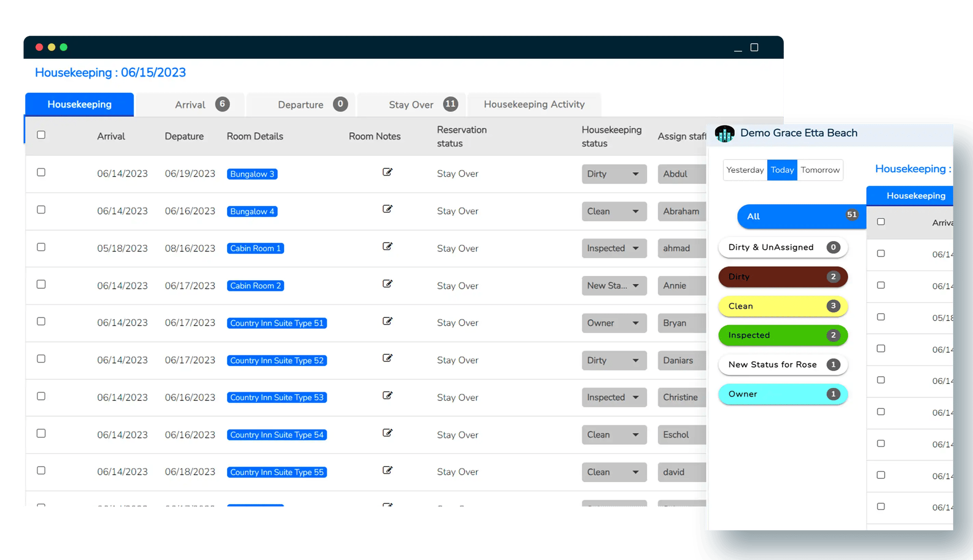The image size is (973, 560).
Task: Show Tomorrow's housekeeping
Action: point(820,170)
